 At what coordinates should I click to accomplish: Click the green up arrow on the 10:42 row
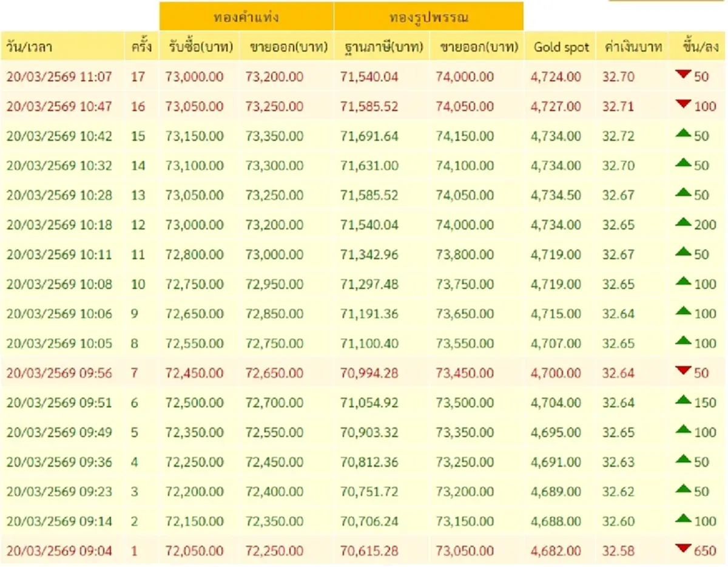684,133
